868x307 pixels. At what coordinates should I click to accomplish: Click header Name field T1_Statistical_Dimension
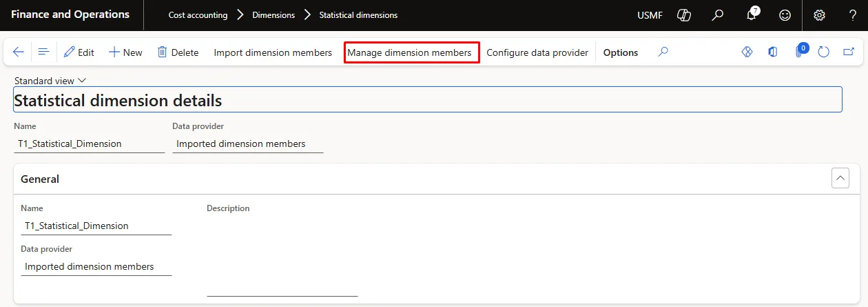tap(90, 143)
